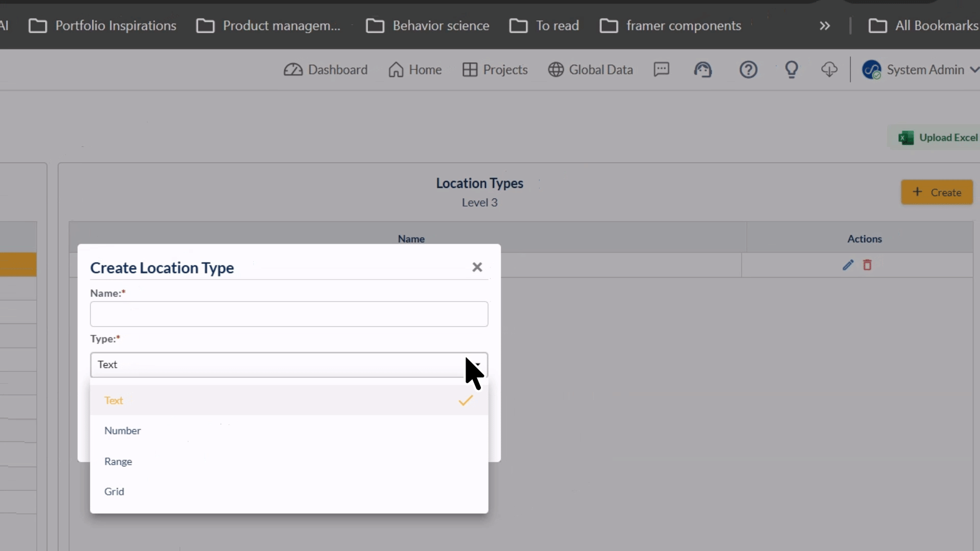Edit the location type pencil icon

[848, 265]
